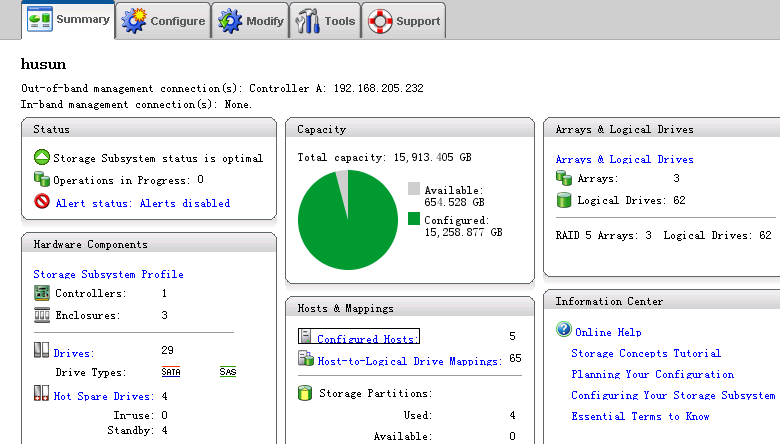Screen dimensions: 780x444
Task: Open the Storage Concepts Tutorial link
Action: click(x=646, y=354)
